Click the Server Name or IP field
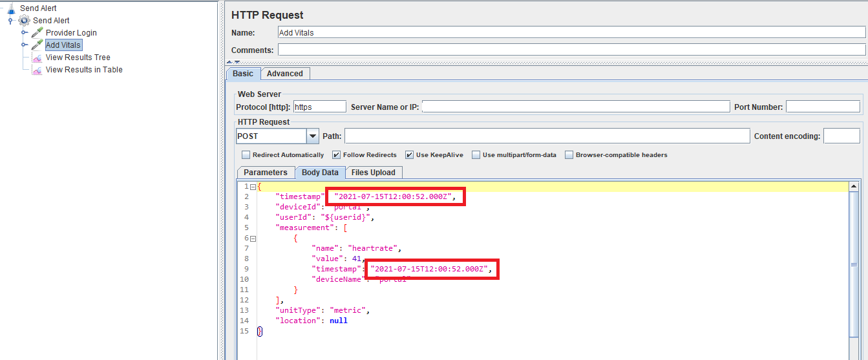 pyautogui.click(x=575, y=107)
